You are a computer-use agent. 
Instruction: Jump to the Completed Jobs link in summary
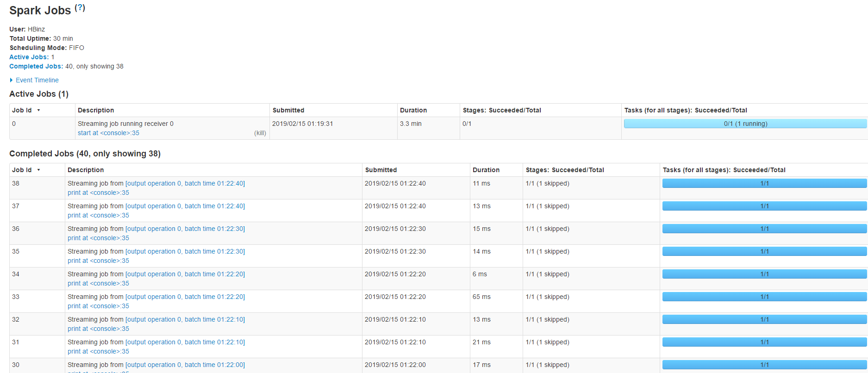tap(36, 66)
